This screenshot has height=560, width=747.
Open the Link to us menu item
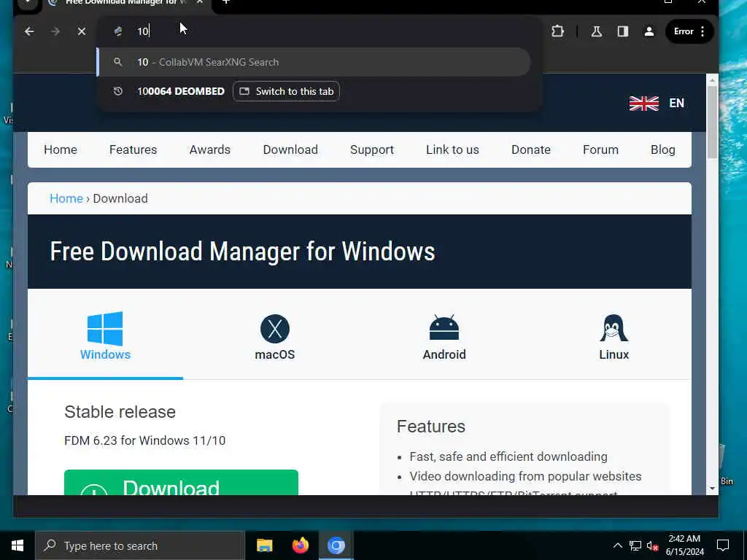(x=452, y=149)
